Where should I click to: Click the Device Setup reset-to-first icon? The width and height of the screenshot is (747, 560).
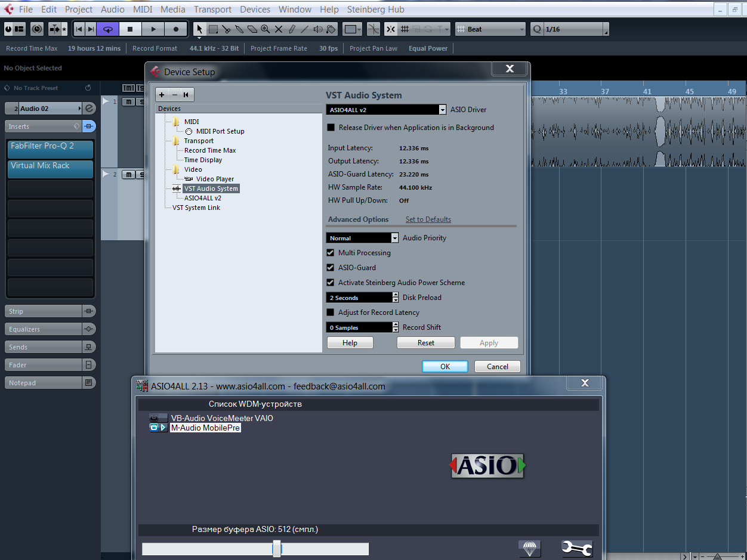(186, 95)
